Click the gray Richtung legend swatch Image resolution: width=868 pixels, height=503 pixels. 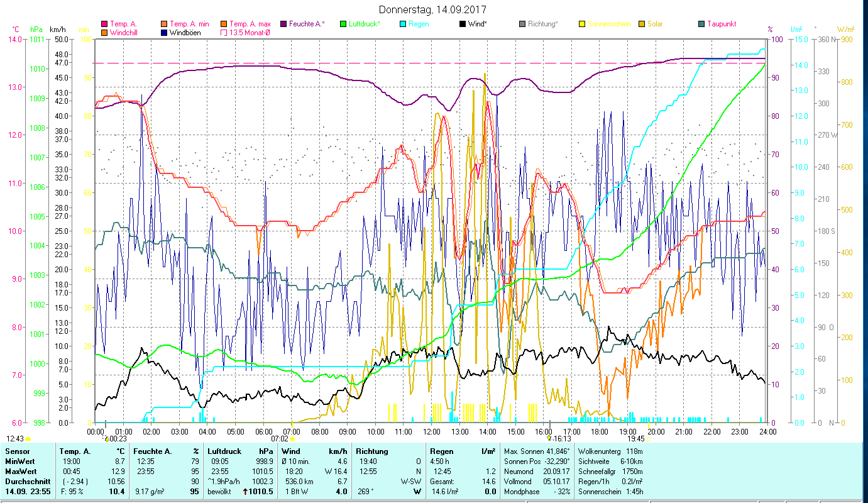(522, 24)
